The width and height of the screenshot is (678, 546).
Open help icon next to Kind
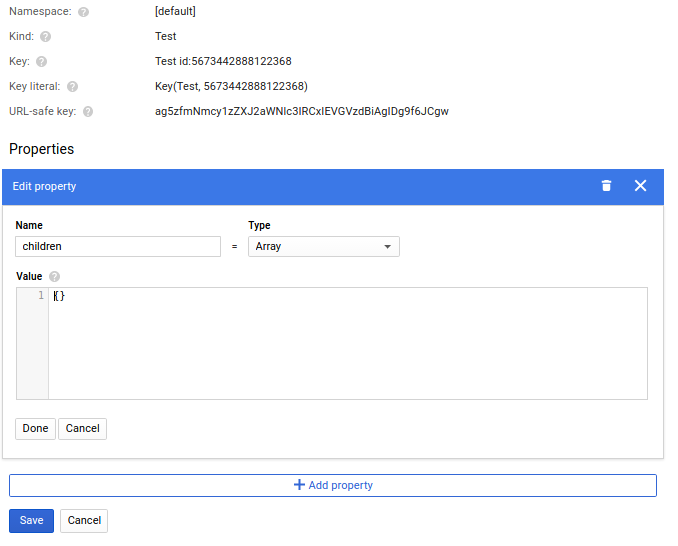point(45,37)
